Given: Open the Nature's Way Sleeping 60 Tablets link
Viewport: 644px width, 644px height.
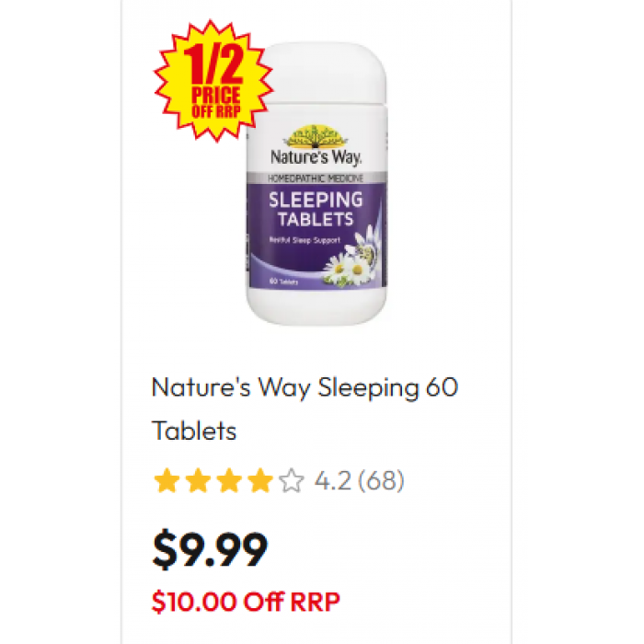Looking at the screenshot, I should (x=305, y=408).
